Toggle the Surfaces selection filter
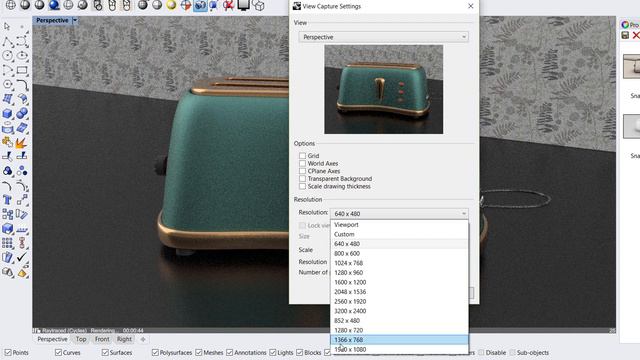Image resolution: width=640 pixels, height=360 pixels. (105, 352)
